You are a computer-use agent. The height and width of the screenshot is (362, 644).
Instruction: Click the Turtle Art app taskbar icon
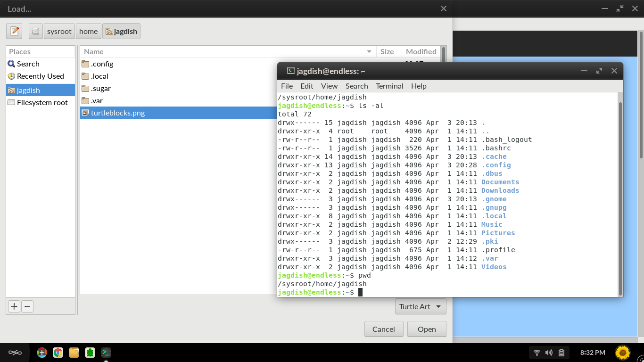[x=90, y=353]
